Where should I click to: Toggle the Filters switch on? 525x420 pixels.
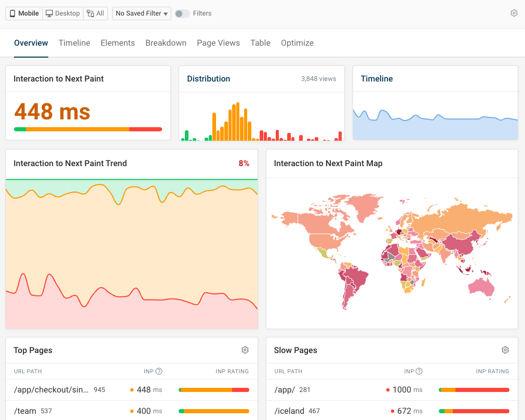point(182,13)
